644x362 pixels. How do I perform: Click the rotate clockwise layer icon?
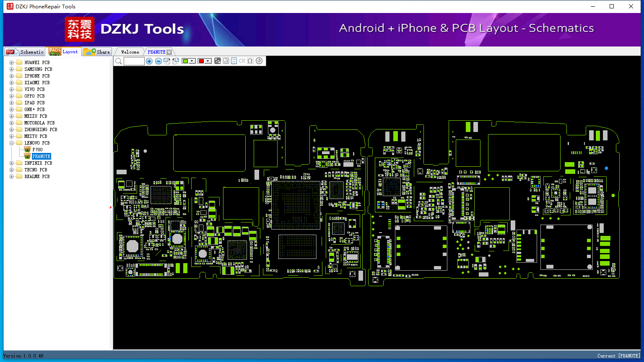click(167, 61)
